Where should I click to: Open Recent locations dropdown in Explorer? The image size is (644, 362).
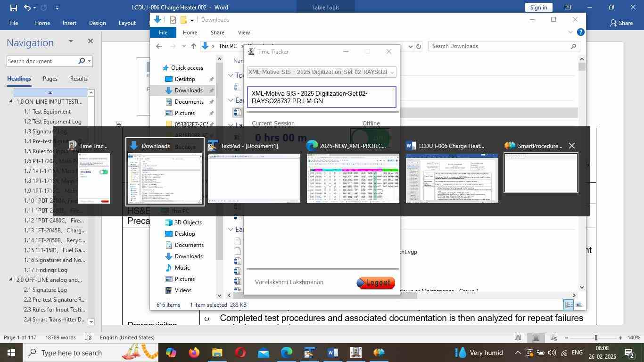(183, 46)
